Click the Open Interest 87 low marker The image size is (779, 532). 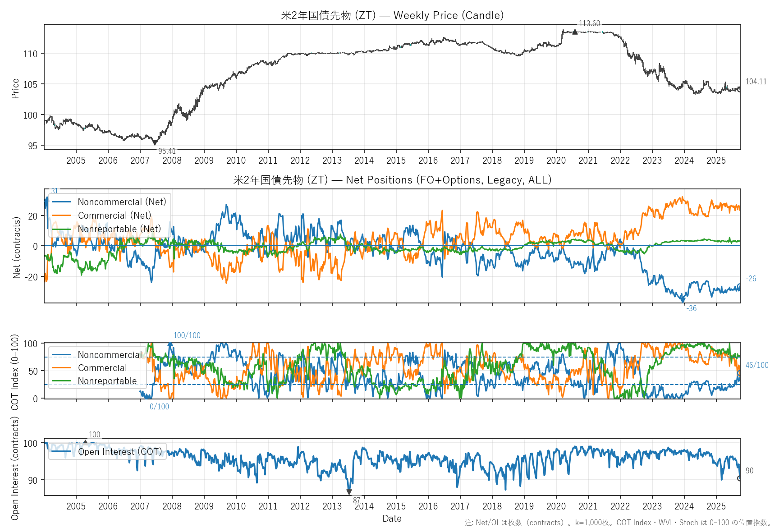pyautogui.click(x=349, y=492)
